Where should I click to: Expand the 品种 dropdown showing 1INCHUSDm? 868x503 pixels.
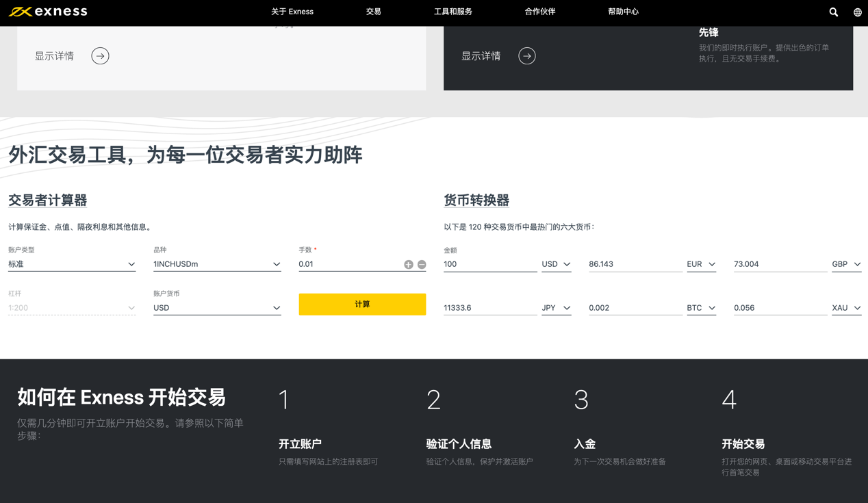click(x=217, y=264)
